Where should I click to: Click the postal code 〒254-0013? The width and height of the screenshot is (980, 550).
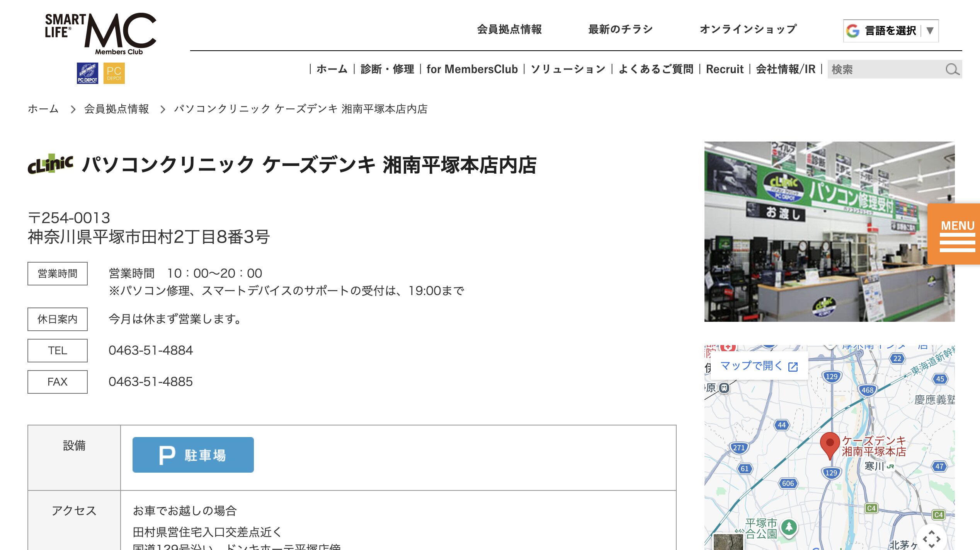coord(69,218)
